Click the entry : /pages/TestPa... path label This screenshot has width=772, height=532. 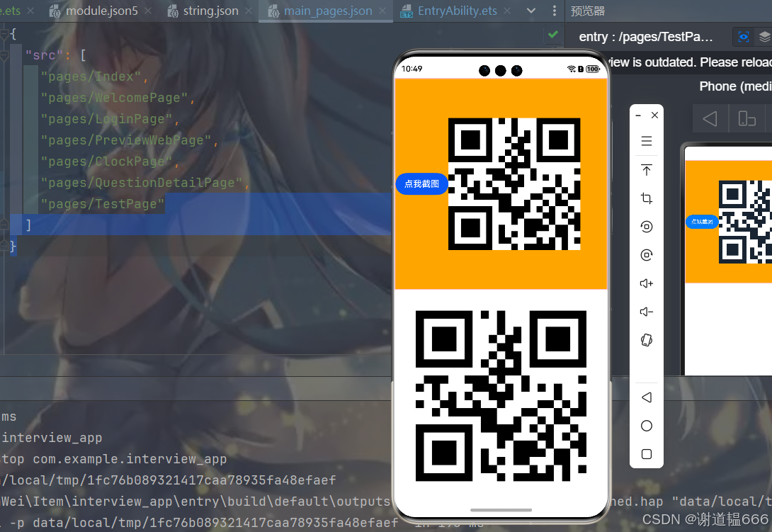[645, 37]
